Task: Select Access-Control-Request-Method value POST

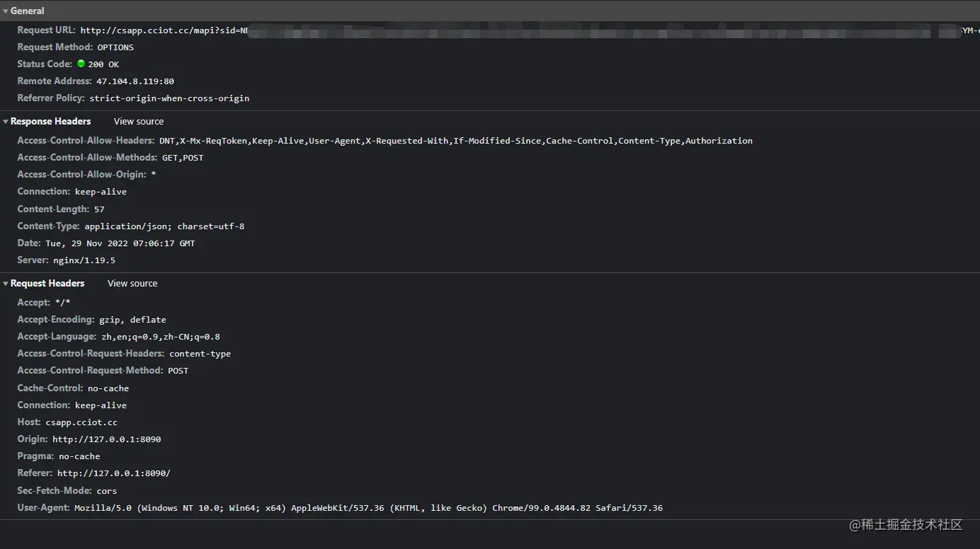Action: pos(178,371)
